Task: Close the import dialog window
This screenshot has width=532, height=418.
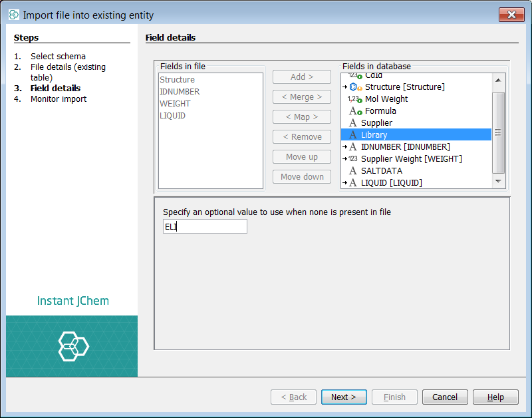Action: pyautogui.click(x=511, y=15)
